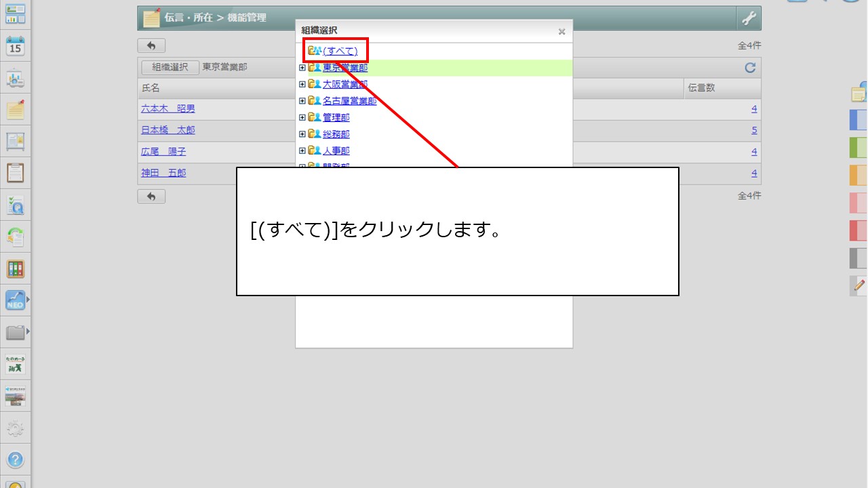This screenshot has width=868, height=488.
Task: Click the green arrow document sidebar icon
Action: [x=15, y=237]
